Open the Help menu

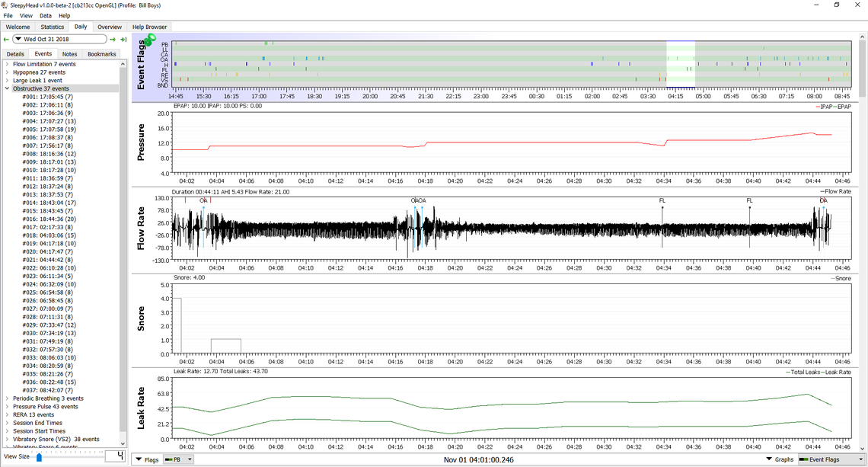[64, 15]
